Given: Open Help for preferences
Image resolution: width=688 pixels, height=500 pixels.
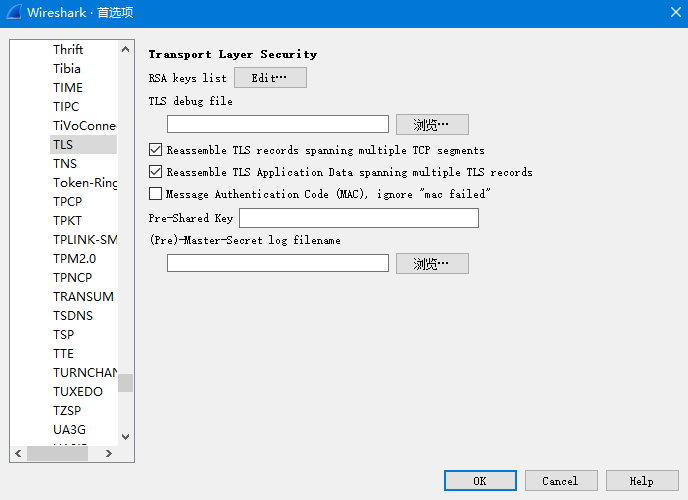Looking at the screenshot, I should click(642, 481).
